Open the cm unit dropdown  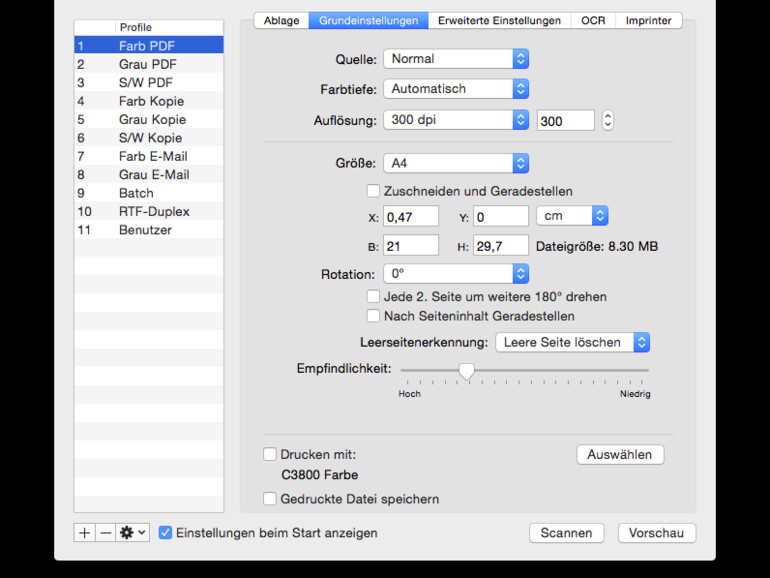click(x=572, y=216)
